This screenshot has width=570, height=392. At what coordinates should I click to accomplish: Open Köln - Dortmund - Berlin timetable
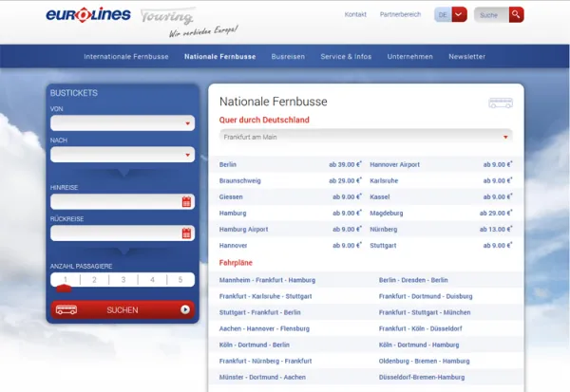tap(254, 345)
